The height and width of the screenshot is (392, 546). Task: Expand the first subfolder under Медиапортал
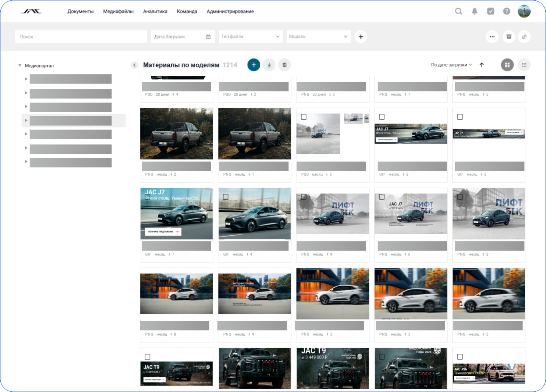pyautogui.click(x=26, y=79)
